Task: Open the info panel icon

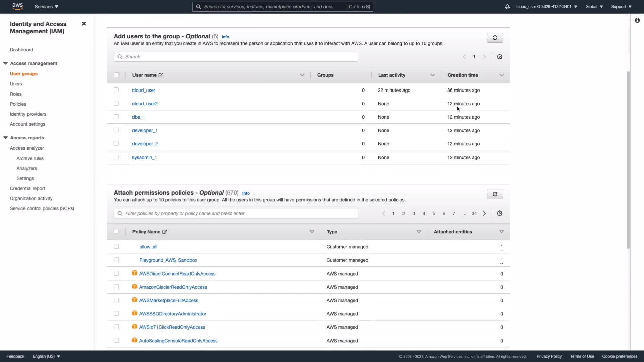Action: (637, 21)
